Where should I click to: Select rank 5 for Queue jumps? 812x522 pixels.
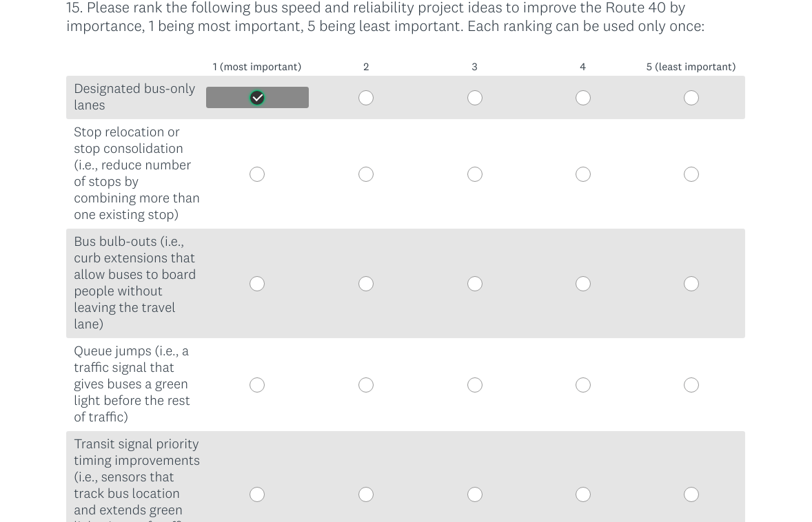pyautogui.click(x=691, y=385)
